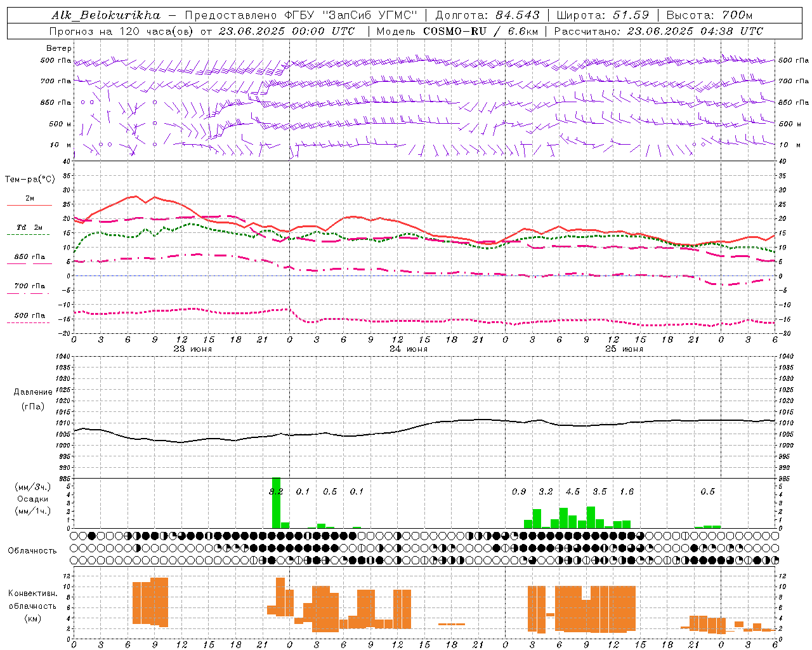Click the precipitation total 0.9
This screenshot has width=812, height=650.
pyautogui.click(x=519, y=492)
